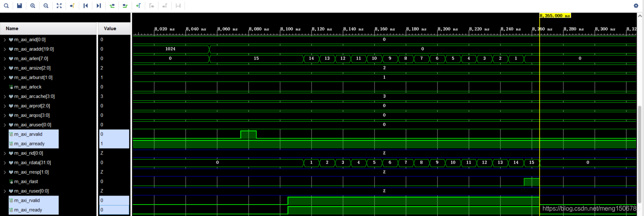Expand the m_axi_araddr[19:0] bus
This screenshot has height=216, width=644.
[x=5, y=49]
